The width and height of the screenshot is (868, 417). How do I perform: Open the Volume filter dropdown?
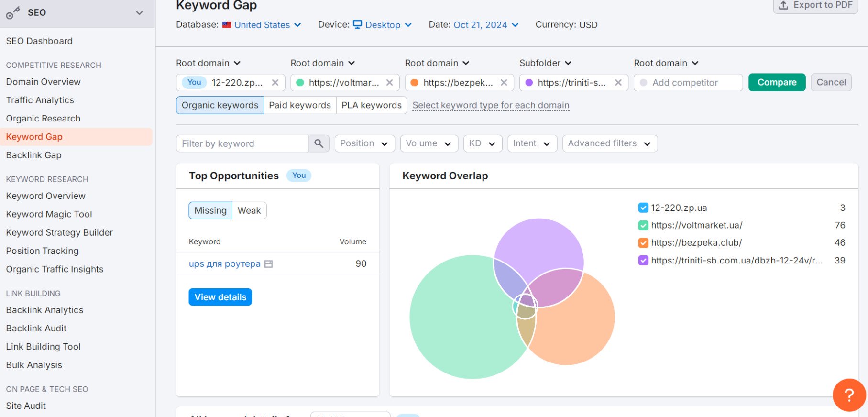tap(429, 143)
